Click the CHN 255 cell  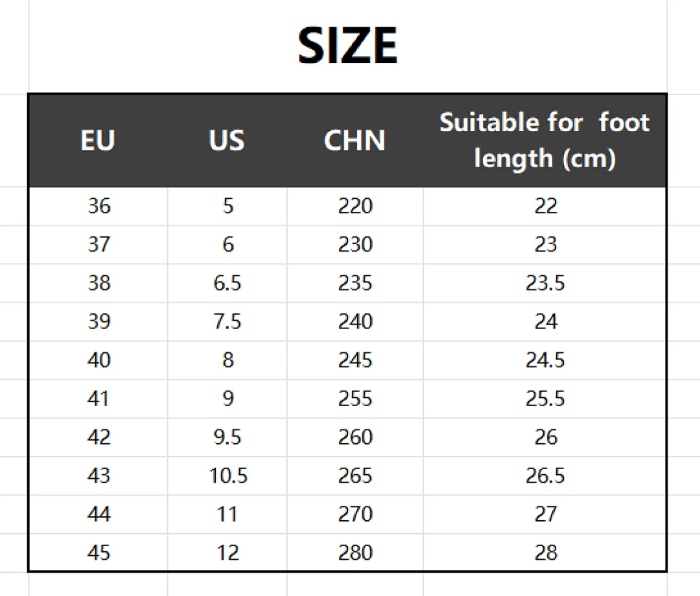pyautogui.click(x=355, y=399)
